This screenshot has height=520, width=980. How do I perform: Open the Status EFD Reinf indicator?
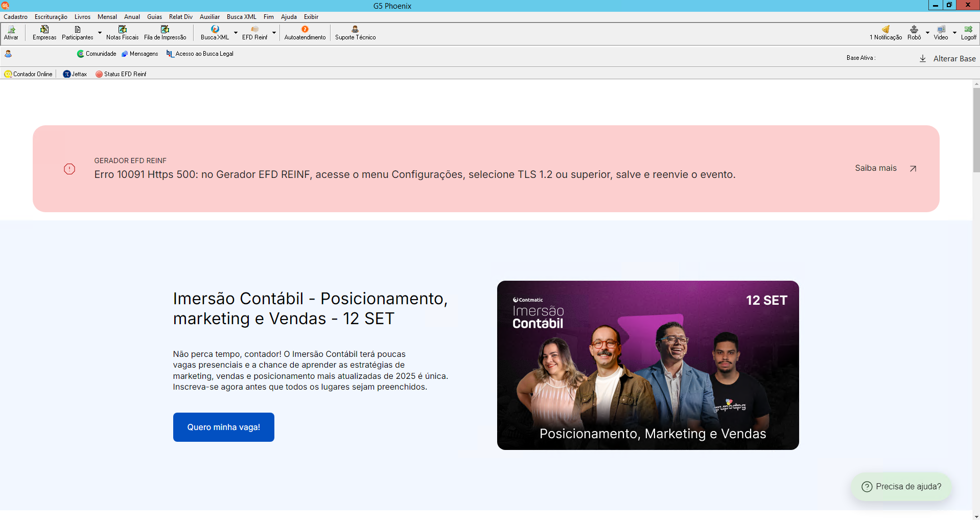pyautogui.click(x=121, y=74)
